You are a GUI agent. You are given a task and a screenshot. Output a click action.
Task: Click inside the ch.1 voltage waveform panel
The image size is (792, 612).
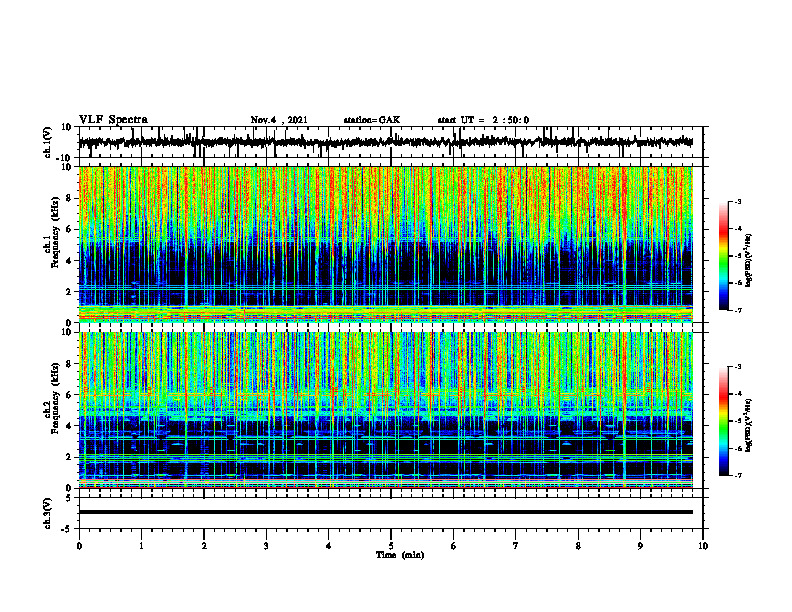click(x=390, y=142)
